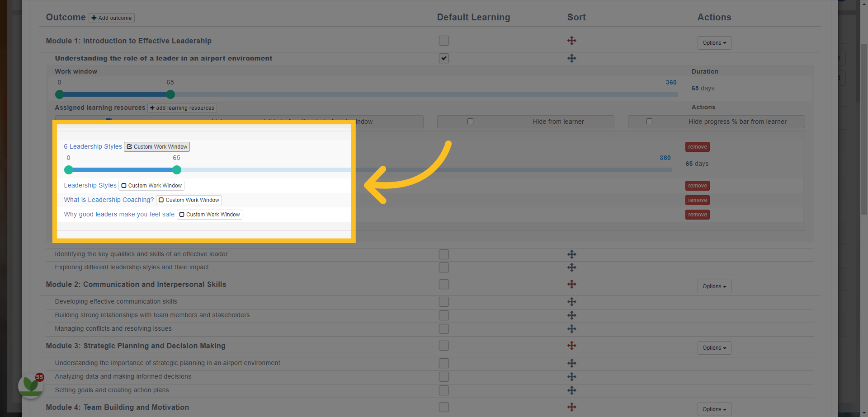Click move icon for Developing effective communication skills
868x417 pixels.
click(x=571, y=302)
